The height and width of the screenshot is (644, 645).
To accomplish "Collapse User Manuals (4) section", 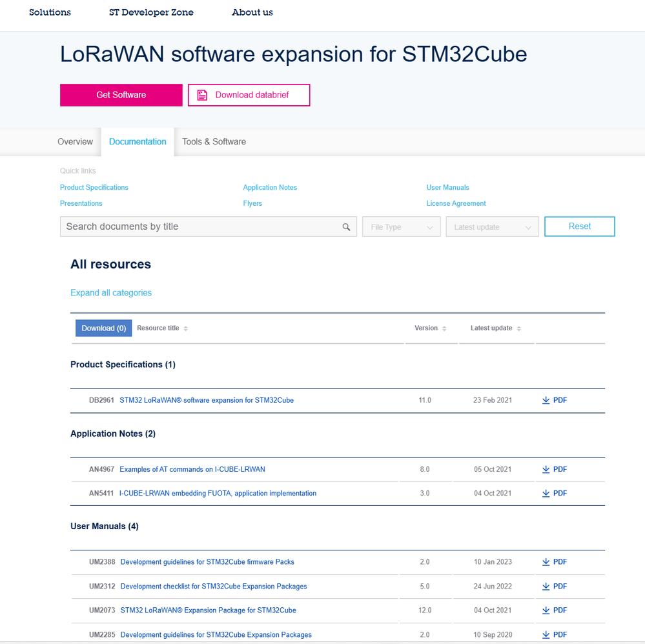I will [105, 526].
